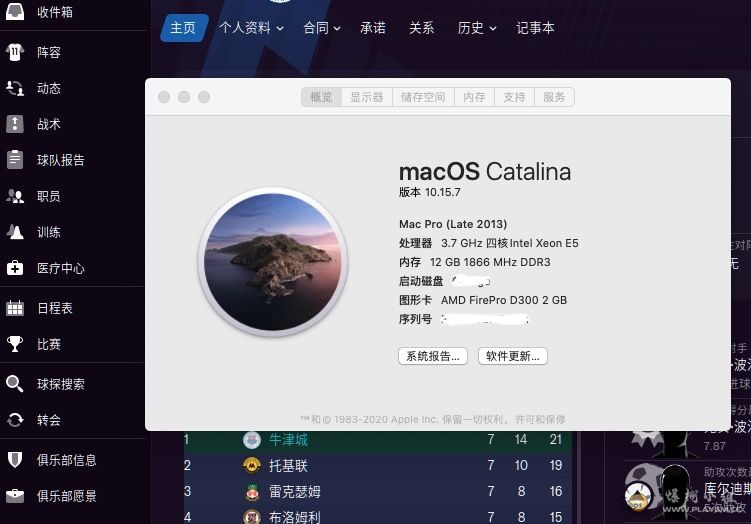This screenshot has width=751, height=524.
Task: Click the 球探搜索 magnifier icon
Action: (15, 384)
